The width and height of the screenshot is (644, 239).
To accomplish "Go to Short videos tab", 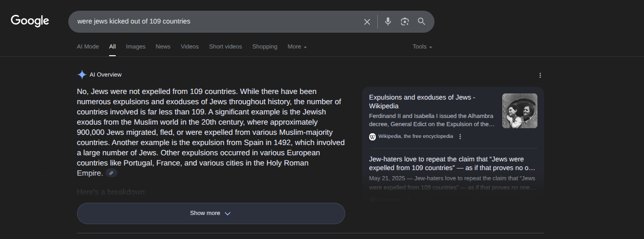I will coord(225,46).
